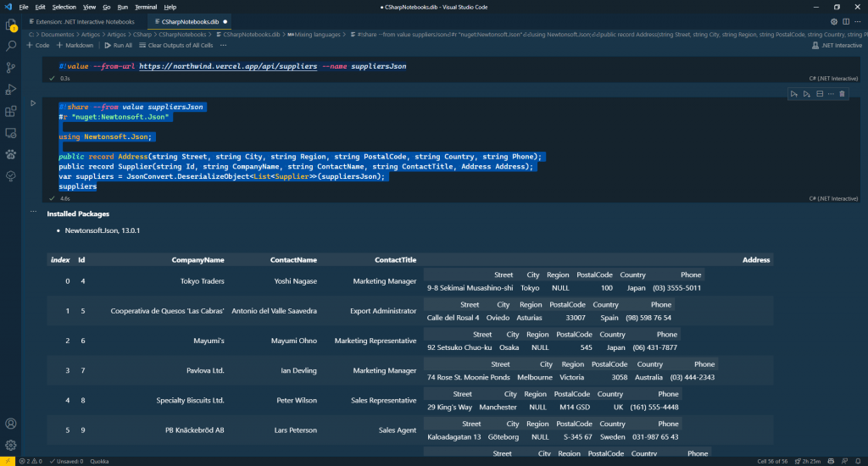868x466 pixels.
Task: Click the Lars Peterson contact cell
Action: [x=296, y=430]
